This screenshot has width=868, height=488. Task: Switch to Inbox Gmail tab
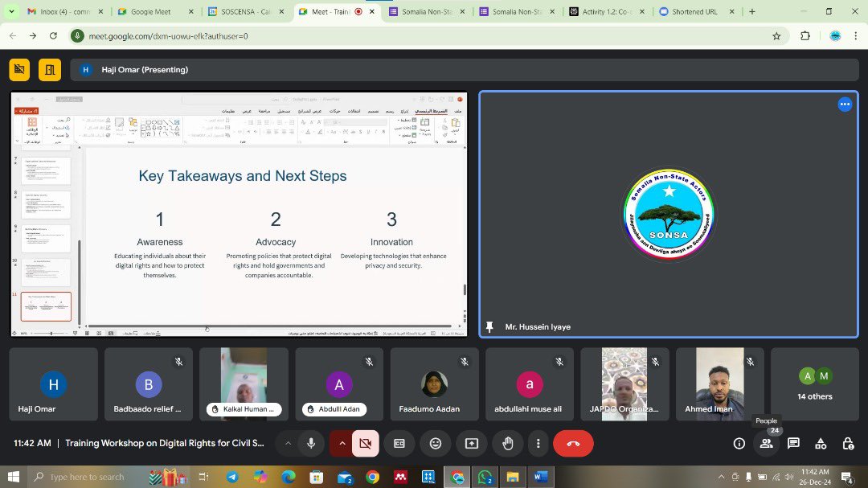pos(64,11)
